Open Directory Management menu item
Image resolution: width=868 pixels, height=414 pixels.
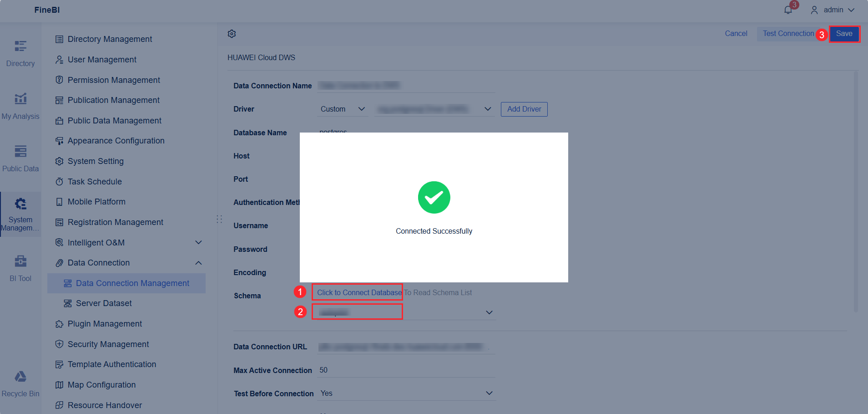110,39
